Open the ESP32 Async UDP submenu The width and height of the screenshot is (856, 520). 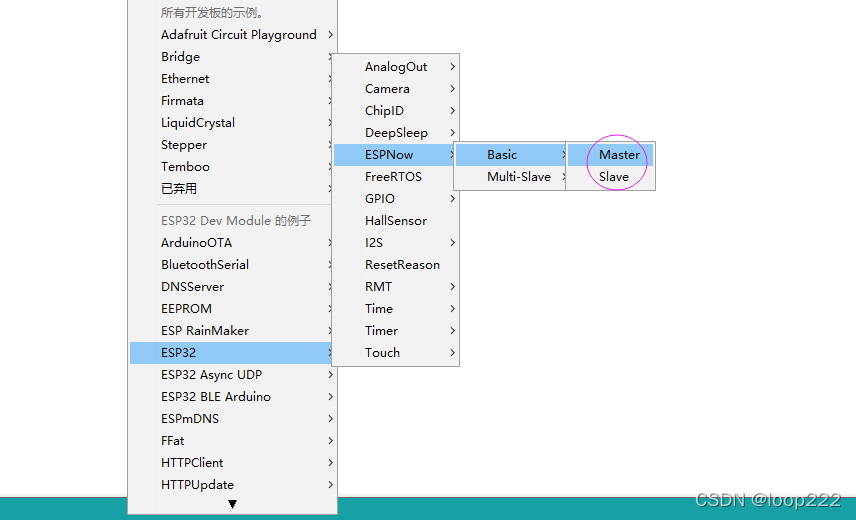[x=233, y=375]
